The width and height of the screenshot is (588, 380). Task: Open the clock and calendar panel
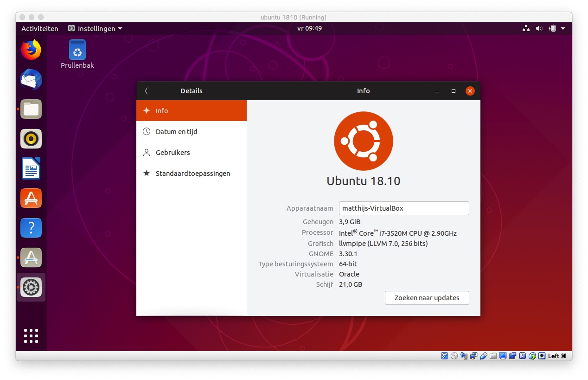pos(309,29)
